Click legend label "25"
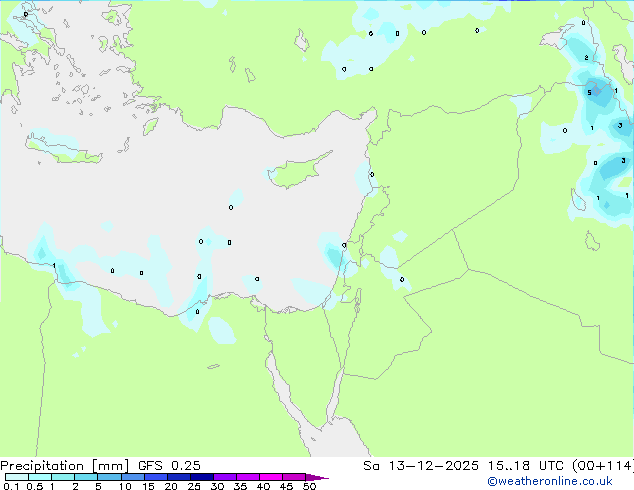This screenshot has width=634, height=490. click(x=194, y=486)
